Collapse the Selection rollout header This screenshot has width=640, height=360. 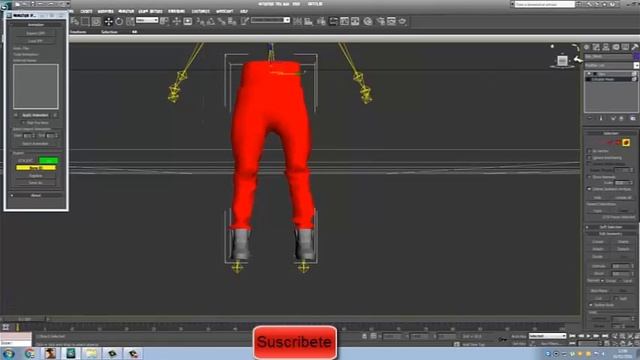pos(611,133)
